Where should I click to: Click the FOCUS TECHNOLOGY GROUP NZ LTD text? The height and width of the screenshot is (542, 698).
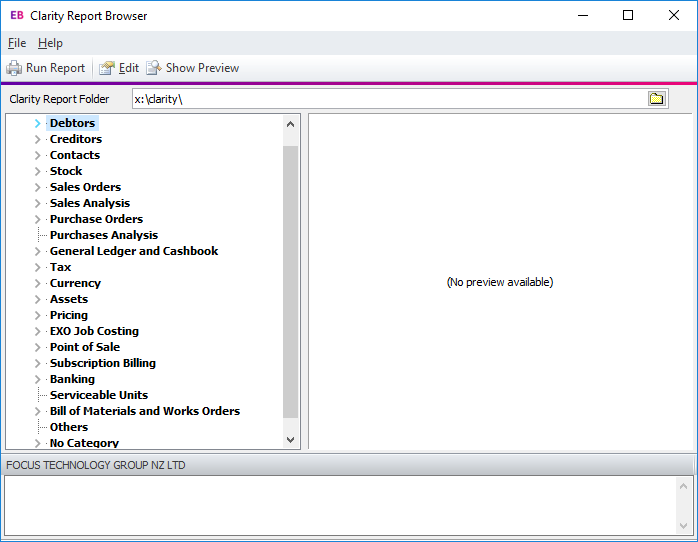click(96, 465)
